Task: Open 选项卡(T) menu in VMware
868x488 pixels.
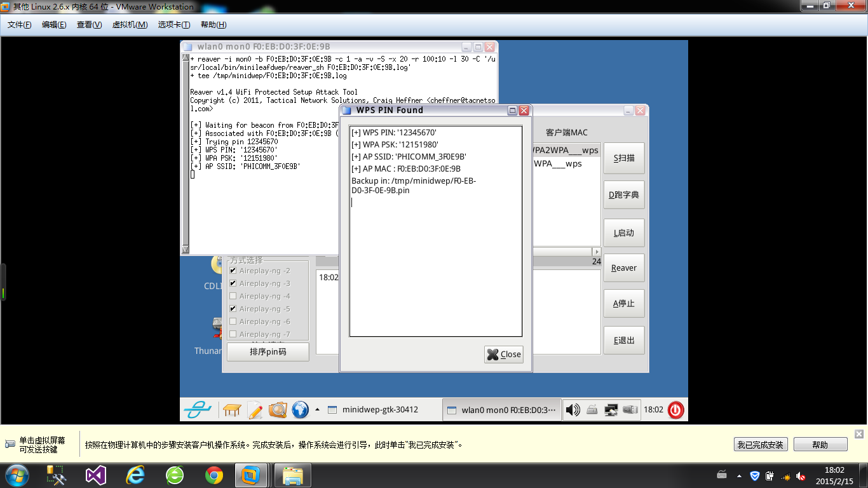Action: click(x=174, y=25)
